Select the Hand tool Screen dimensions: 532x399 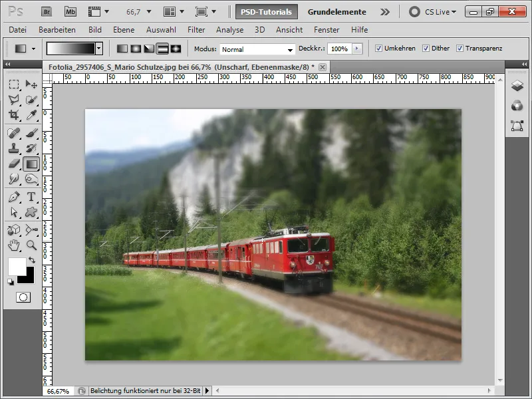click(14, 245)
